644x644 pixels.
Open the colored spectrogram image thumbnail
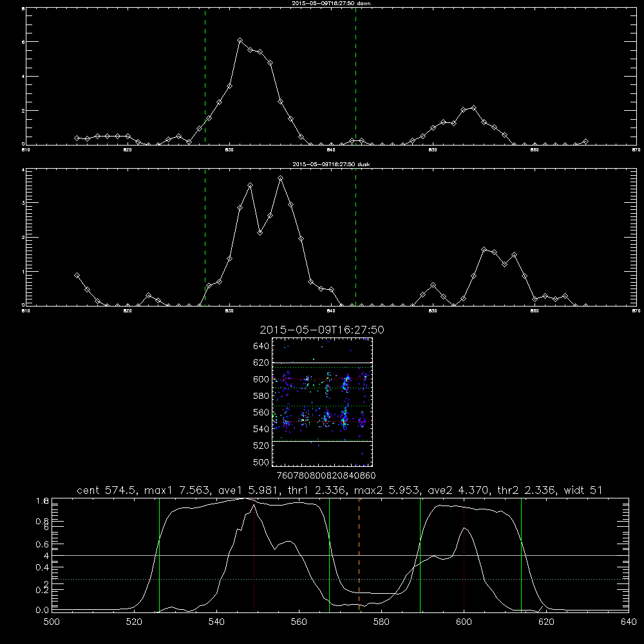coord(323,402)
